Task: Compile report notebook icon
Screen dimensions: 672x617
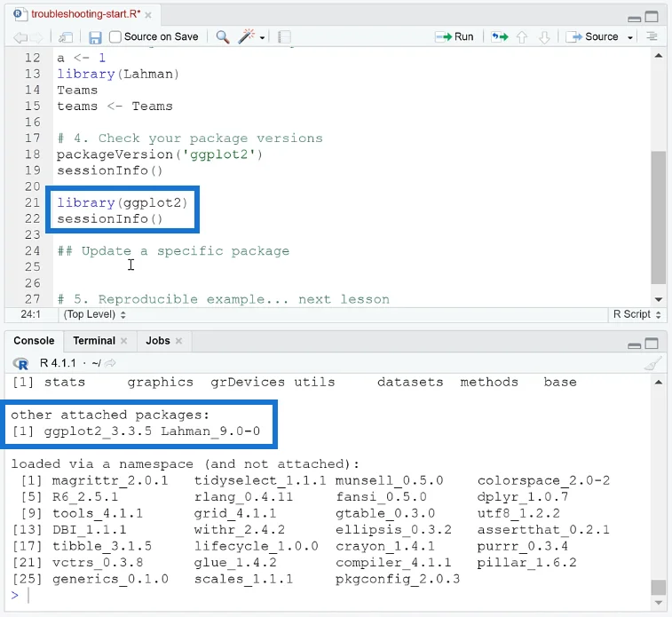Action: click(x=284, y=37)
